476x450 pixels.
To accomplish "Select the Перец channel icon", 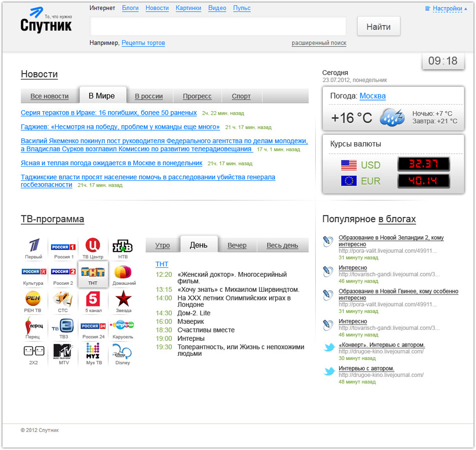I will [x=34, y=325].
